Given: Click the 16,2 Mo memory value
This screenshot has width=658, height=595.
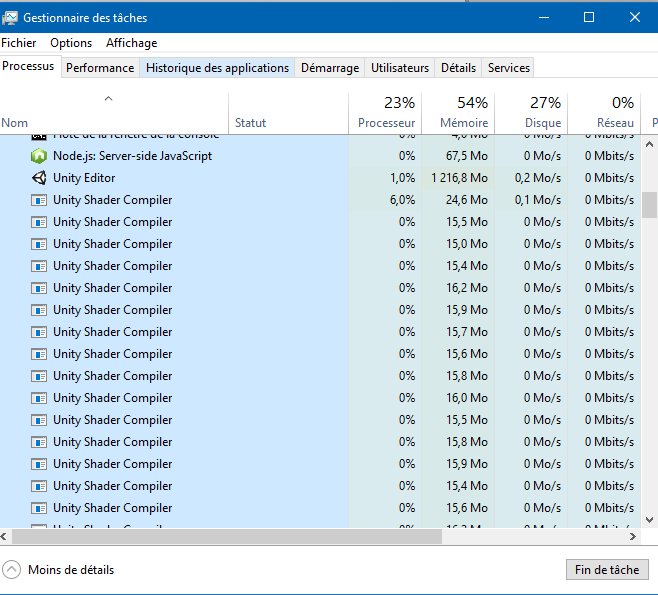Looking at the screenshot, I should tap(467, 288).
